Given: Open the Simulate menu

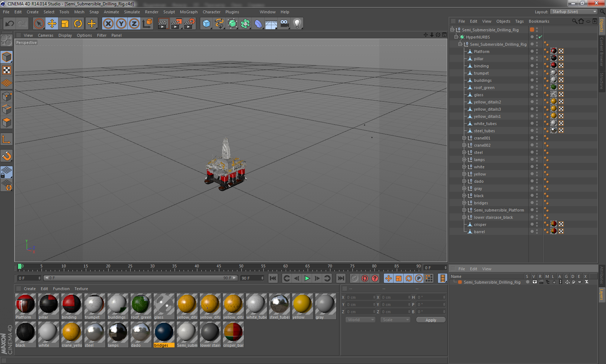Looking at the screenshot, I should pos(132,12).
